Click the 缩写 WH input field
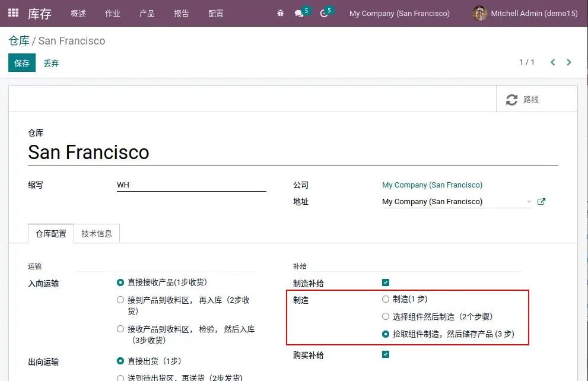Screen dimensions: 588x381 pos(191,185)
